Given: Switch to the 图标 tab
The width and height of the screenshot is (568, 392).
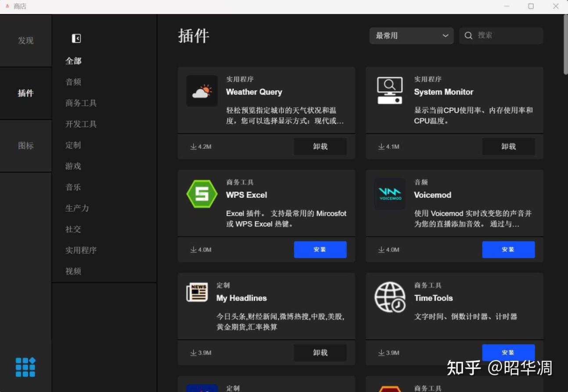Looking at the screenshot, I should tap(26, 146).
